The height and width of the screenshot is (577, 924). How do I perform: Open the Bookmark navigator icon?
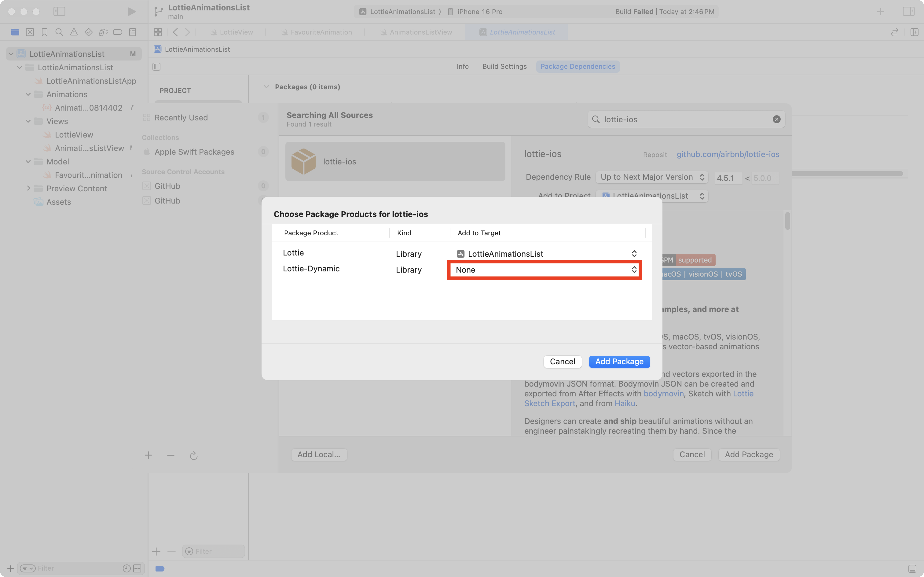pyautogui.click(x=45, y=32)
